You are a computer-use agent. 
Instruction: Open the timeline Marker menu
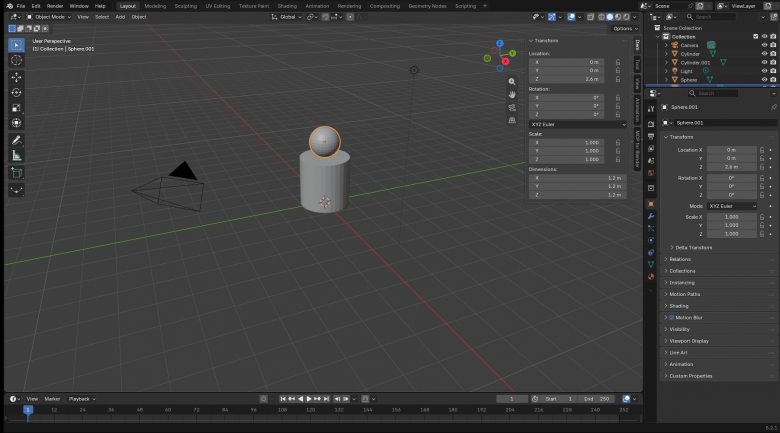pos(52,399)
